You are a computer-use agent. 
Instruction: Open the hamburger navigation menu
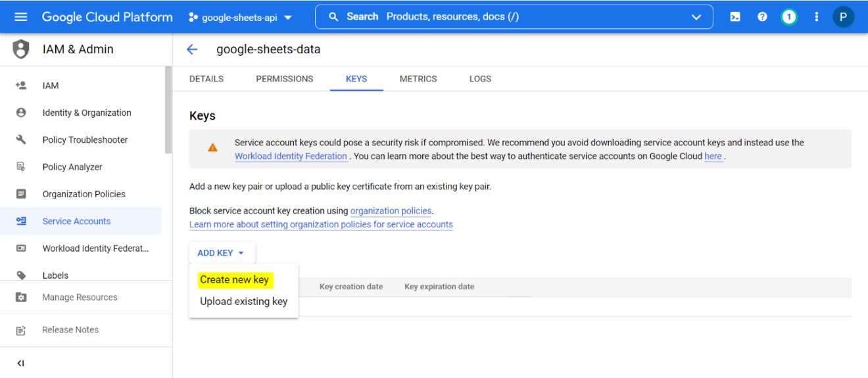coord(20,17)
